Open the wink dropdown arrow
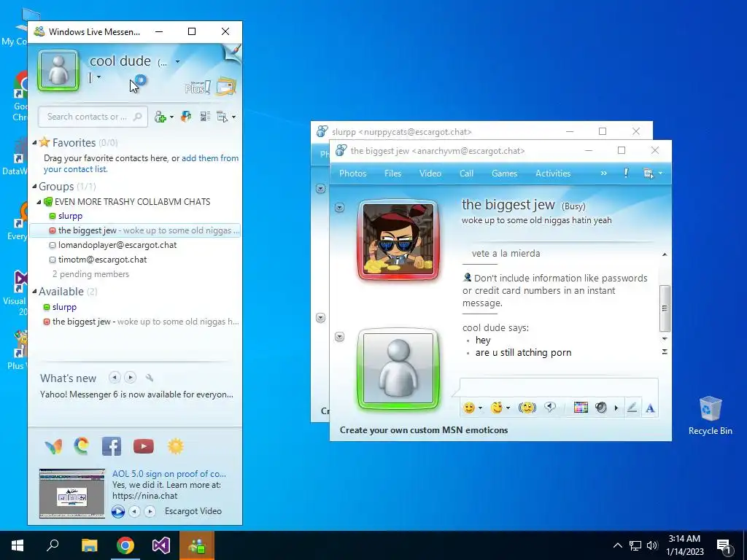The image size is (747, 560). click(x=508, y=408)
